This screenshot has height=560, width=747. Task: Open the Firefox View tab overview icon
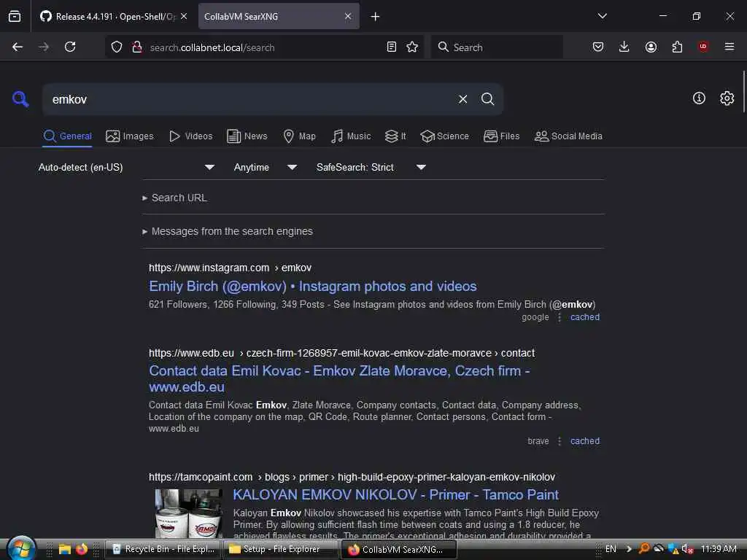click(x=15, y=16)
